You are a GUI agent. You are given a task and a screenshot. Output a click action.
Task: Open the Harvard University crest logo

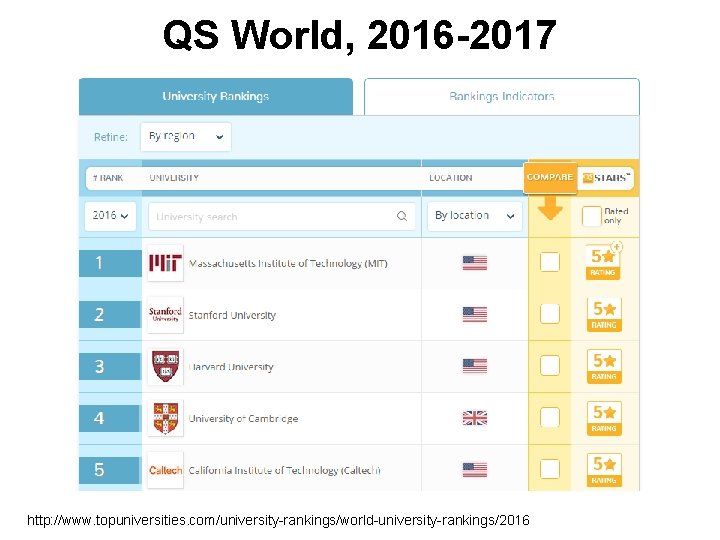coord(165,366)
